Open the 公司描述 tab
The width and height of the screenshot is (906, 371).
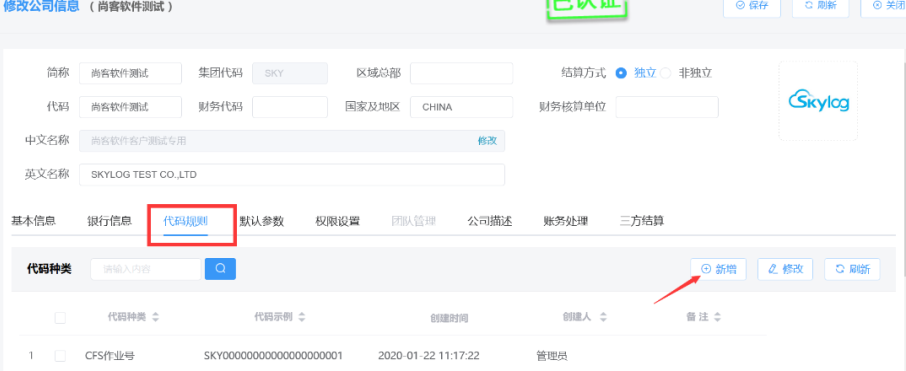pyautogui.click(x=490, y=221)
